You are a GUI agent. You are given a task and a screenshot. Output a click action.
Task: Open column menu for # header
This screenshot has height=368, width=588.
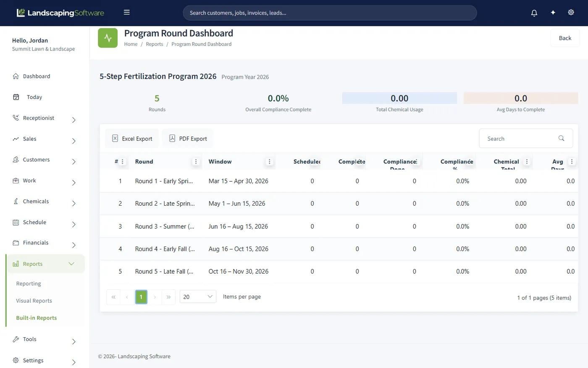coord(123,161)
